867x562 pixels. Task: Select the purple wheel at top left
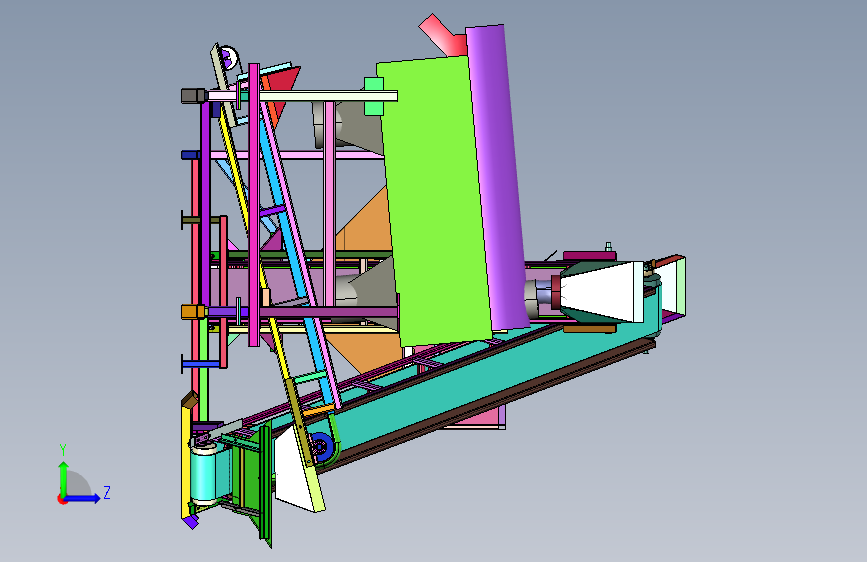click(x=228, y=56)
